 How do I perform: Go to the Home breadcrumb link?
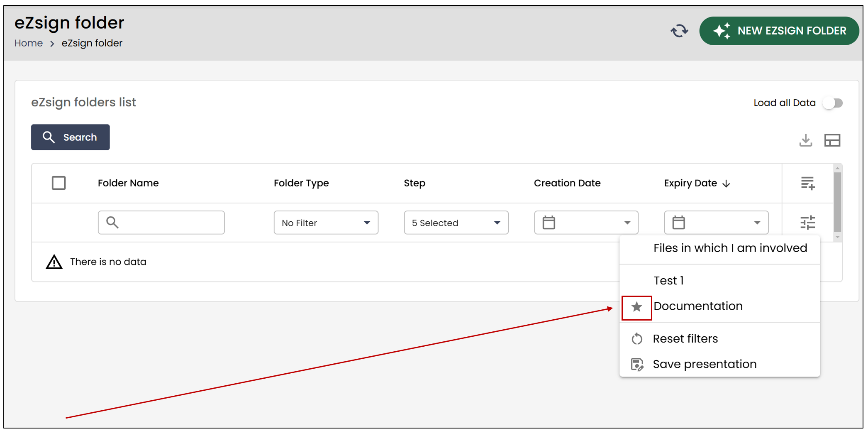tap(29, 43)
